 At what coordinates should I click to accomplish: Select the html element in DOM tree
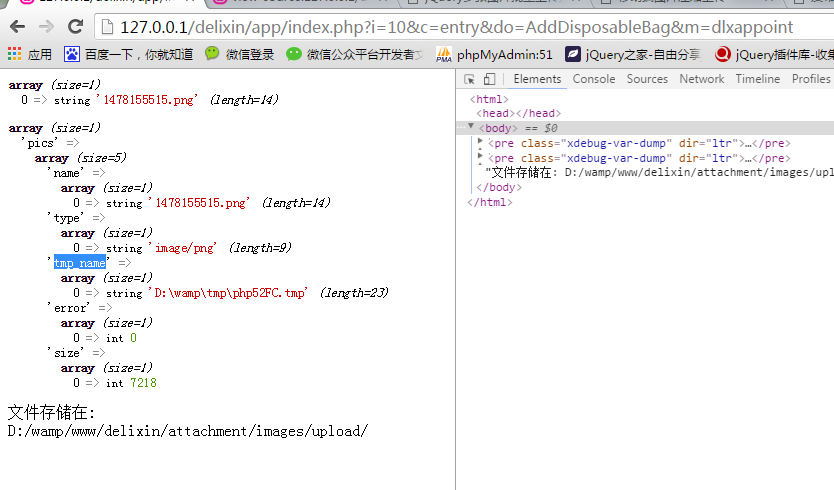click(489, 99)
